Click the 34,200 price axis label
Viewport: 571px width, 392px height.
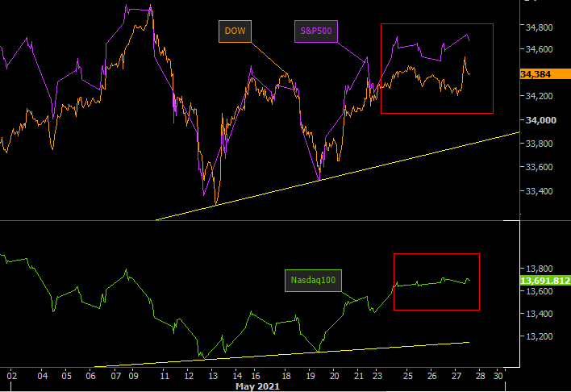[x=539, y=96]
